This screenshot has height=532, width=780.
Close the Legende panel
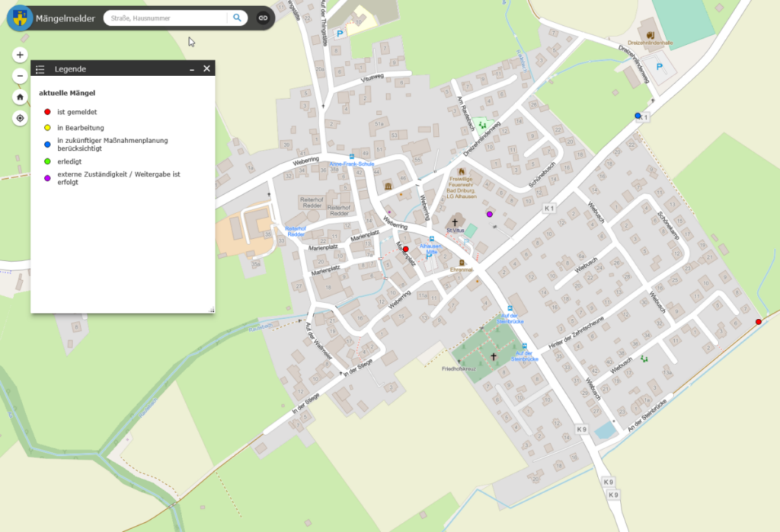tap(206, 68)
